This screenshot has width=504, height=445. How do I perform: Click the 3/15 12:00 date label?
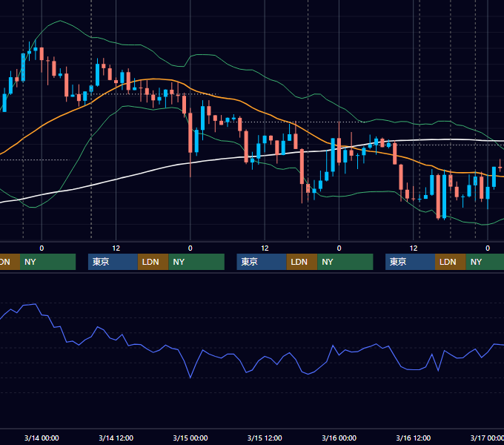(x=265, y=438)
